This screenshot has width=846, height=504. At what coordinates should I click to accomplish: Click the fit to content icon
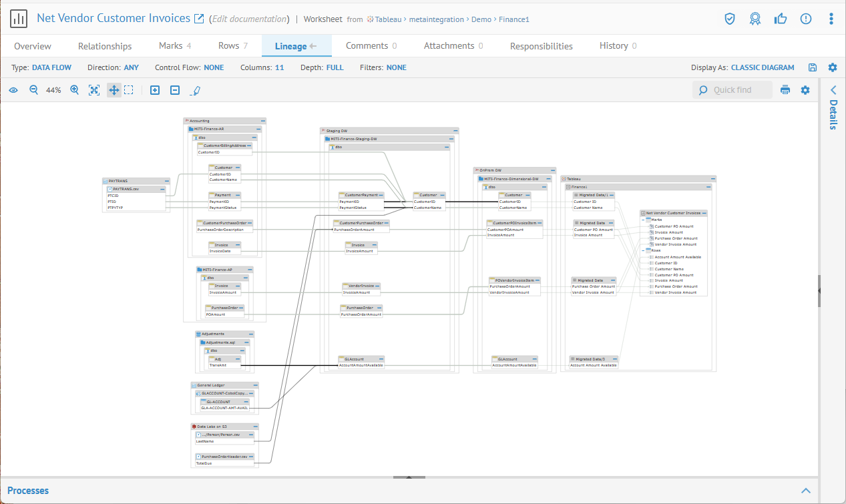94,90
